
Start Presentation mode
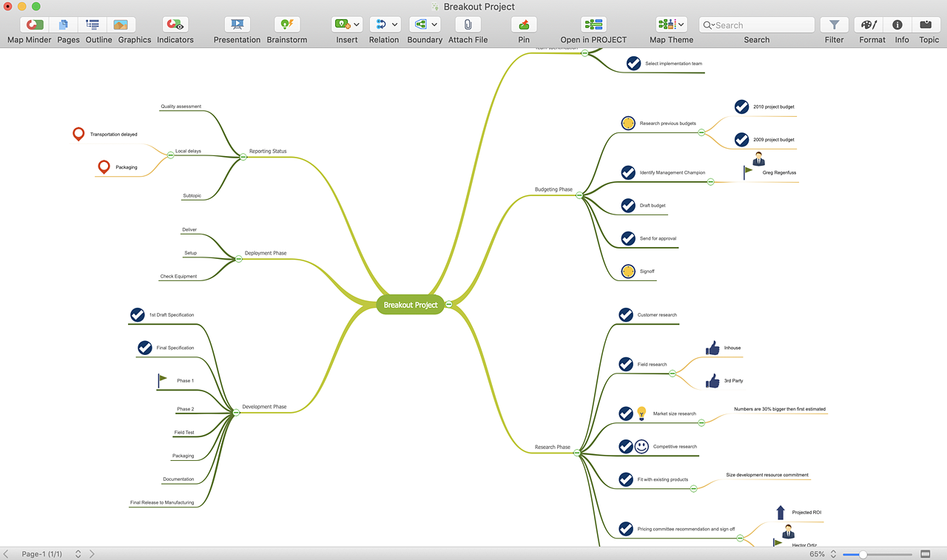tap(237, 24)
